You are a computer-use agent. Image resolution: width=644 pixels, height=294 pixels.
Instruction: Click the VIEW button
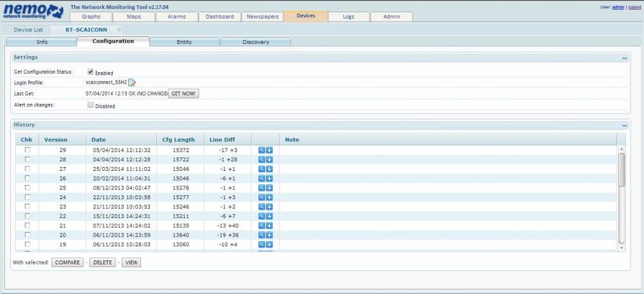point(131,262)
